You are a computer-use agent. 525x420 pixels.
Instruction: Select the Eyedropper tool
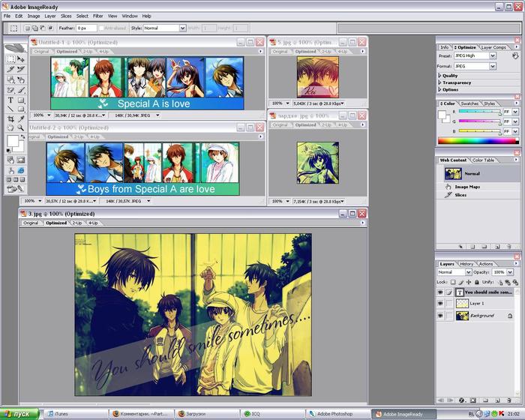pos(21,119)
